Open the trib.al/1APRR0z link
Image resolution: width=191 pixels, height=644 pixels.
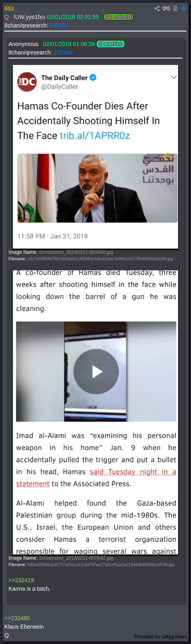tap(95, 136)
